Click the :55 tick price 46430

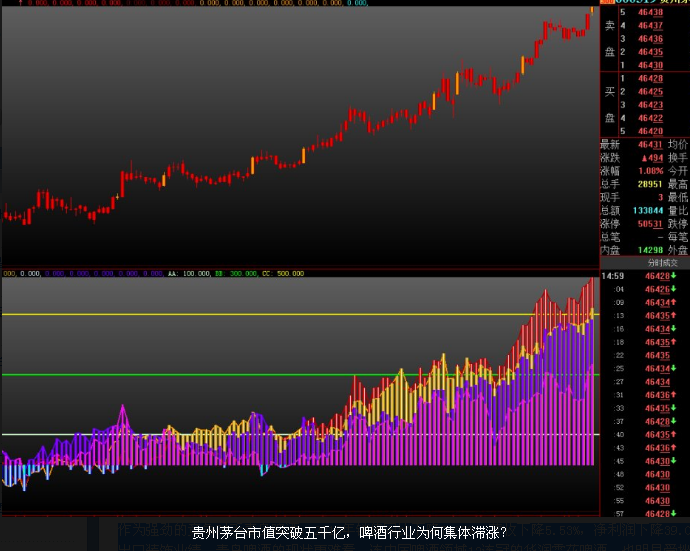click(657, 500)
